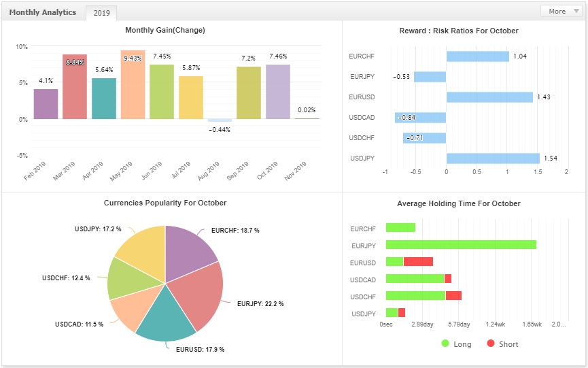
Task: Click the Feb 2019 gain bar
Action: [46, 104]
